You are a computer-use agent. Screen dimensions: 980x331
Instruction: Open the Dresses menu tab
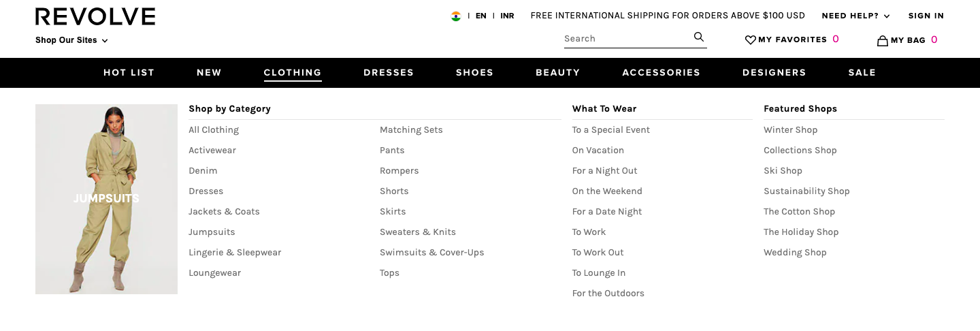pos(388,72)
